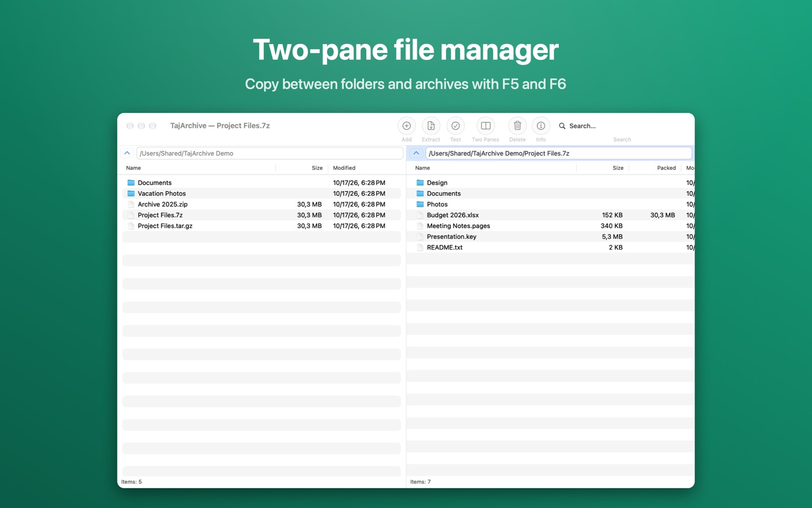The image size is (812, 508).
Task: Select the README.txt file icon
Action: [x=420, y=247]
